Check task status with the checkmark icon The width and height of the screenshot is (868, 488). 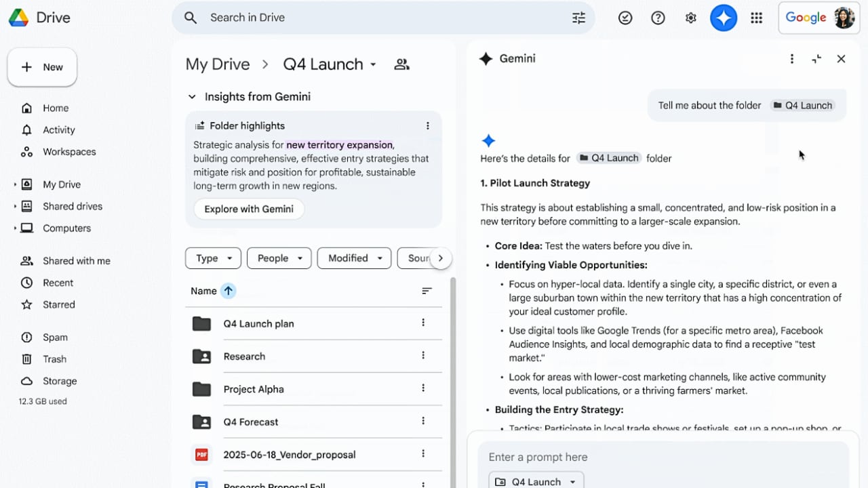coord(625,18)
